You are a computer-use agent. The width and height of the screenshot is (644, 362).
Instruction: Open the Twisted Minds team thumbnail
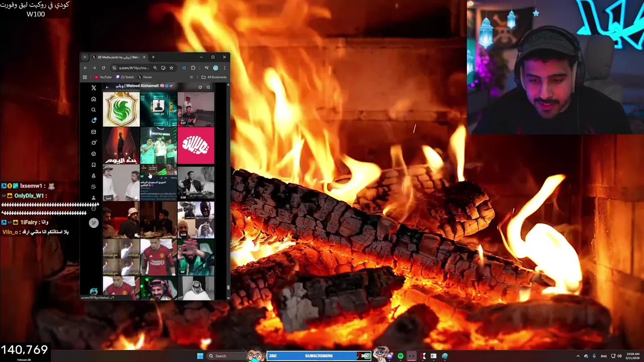click(158, 146)
